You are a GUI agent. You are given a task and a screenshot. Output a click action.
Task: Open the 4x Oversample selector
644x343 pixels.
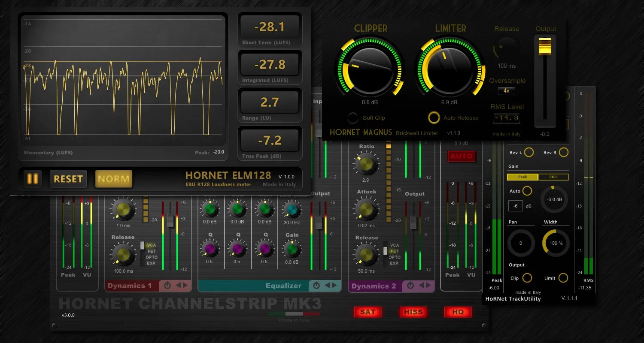507,91
